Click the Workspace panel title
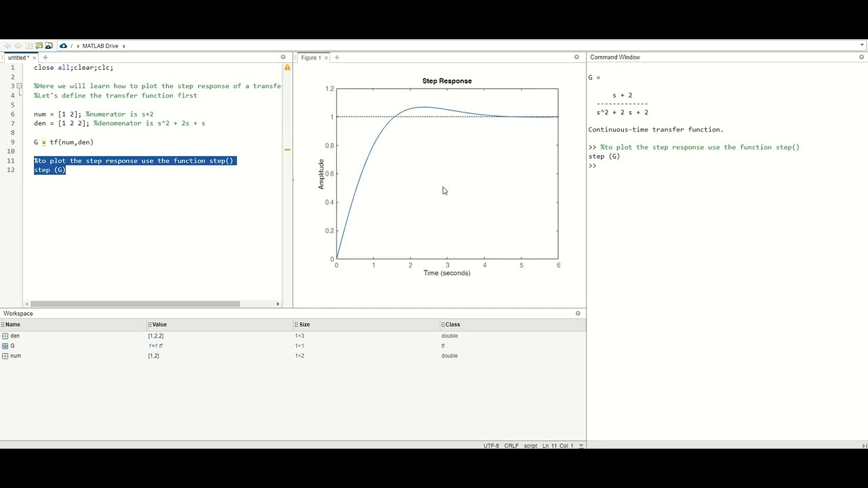The height and width of the screenshot is (488, 868). point(18,314)
